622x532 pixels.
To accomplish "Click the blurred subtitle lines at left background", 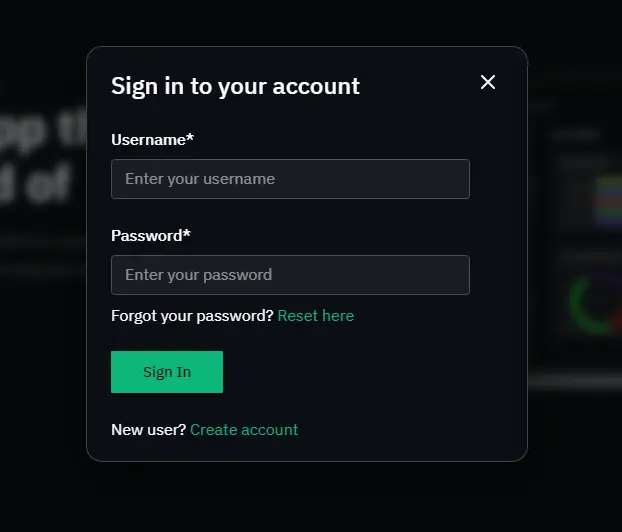I will click(42, 254).
